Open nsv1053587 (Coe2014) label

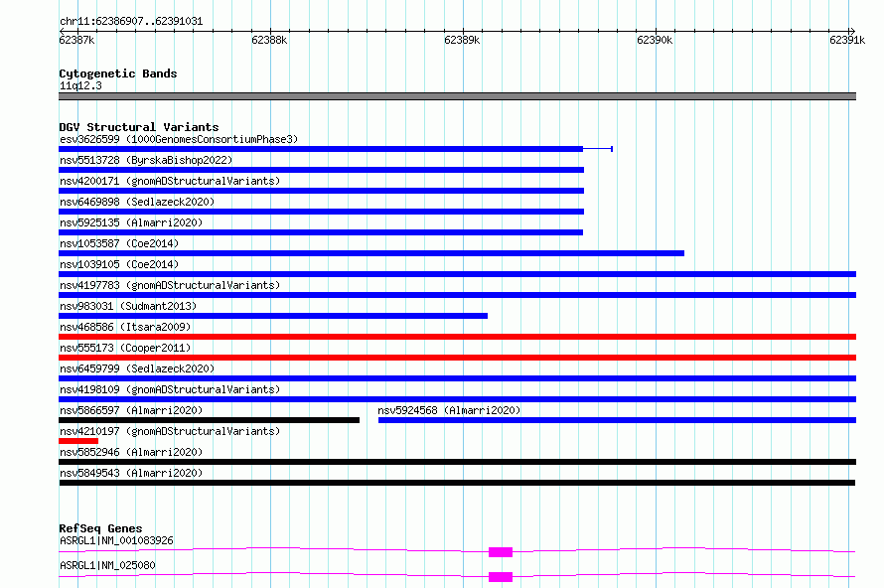pyautogui.click(x=119, y=243)
